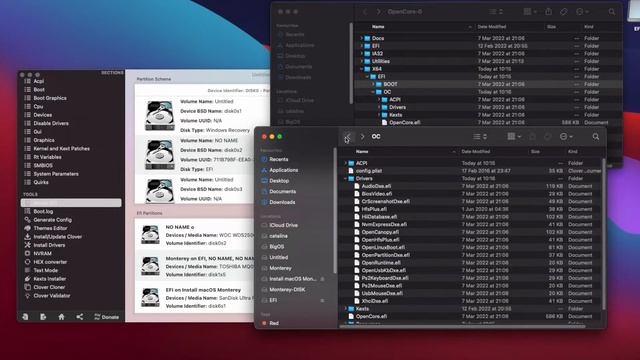Select Monterey-DISK in the Finder sidebar
The width and height of the screenshot is (640, 360).
[x=287, y=289]
